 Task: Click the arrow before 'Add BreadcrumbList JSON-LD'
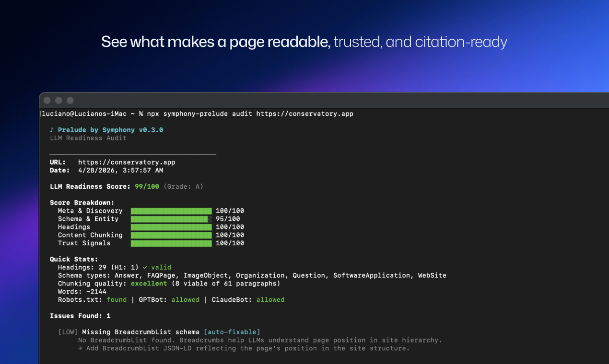80,348
